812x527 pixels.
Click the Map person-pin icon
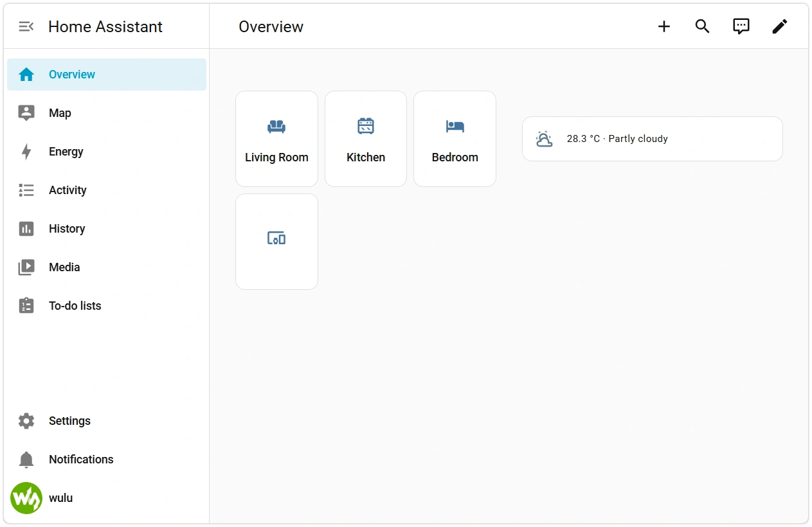pos(26,113)
